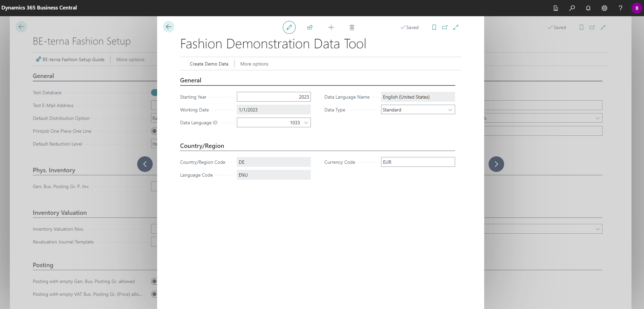This screenshot has height=309, width=644.
Task: Go to previous record with left arrow
Action: click(x=145, y=164)
